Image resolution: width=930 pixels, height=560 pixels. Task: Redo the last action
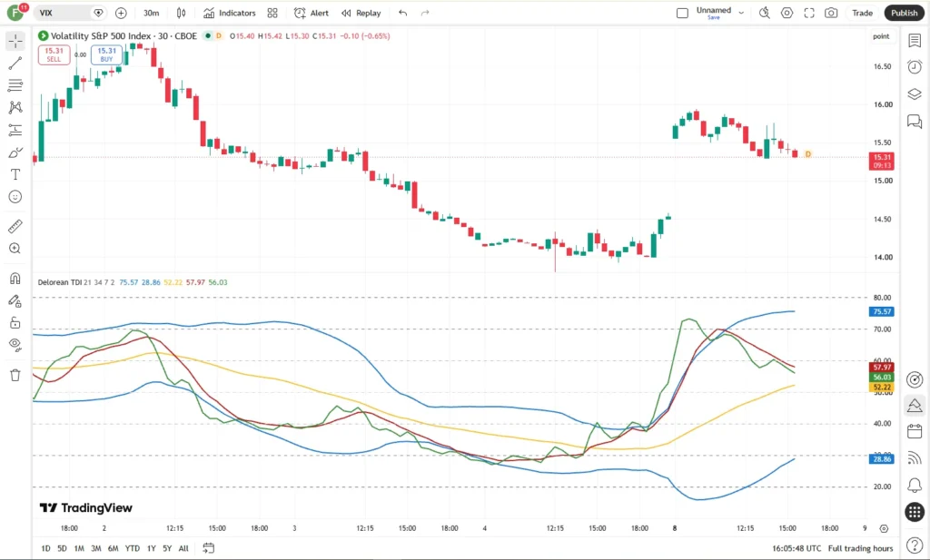point(425,13)
